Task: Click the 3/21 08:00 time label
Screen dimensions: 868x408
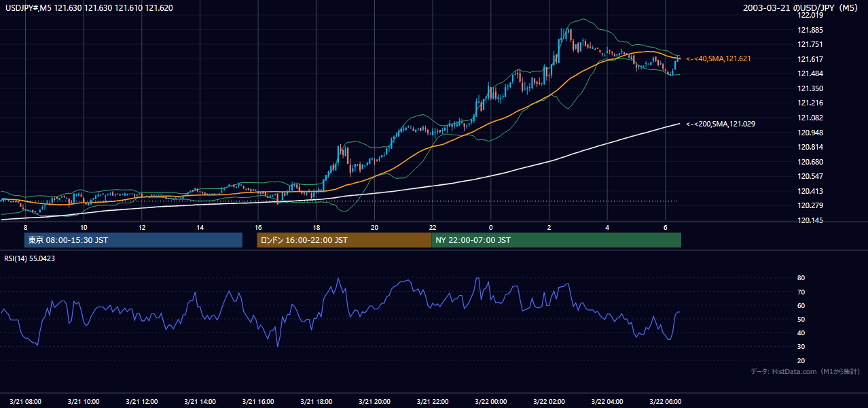Action: pyautogui.click(x=25, y=401)
